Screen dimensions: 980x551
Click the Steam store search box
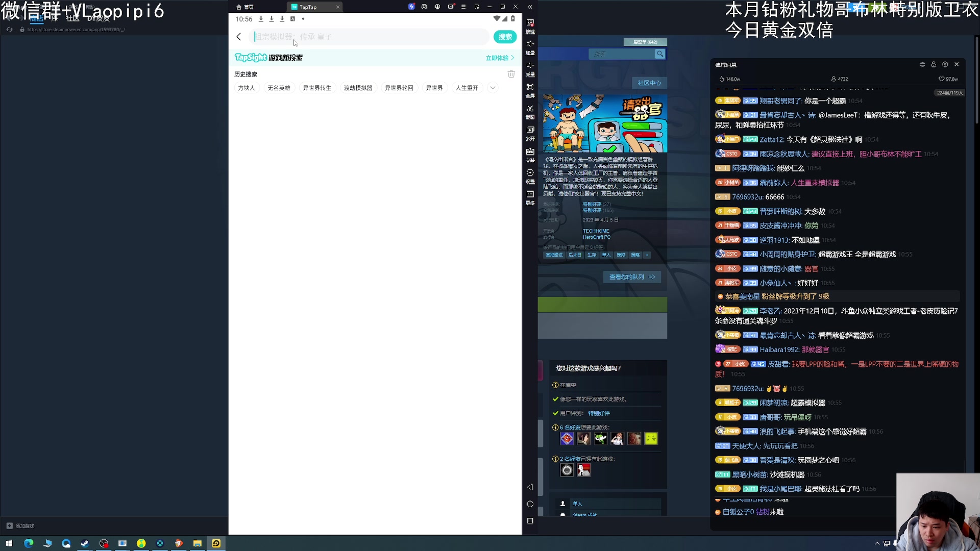(x=622, y=54)
